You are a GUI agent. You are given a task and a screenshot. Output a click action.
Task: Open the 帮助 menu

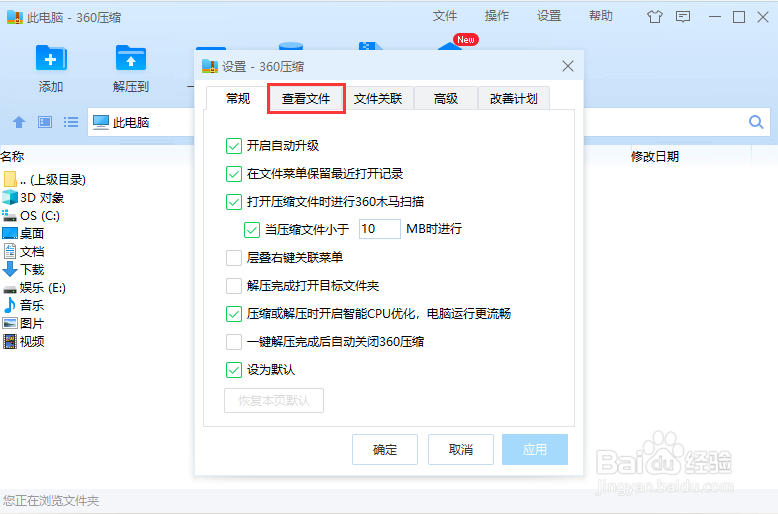(x=601, y=16)
